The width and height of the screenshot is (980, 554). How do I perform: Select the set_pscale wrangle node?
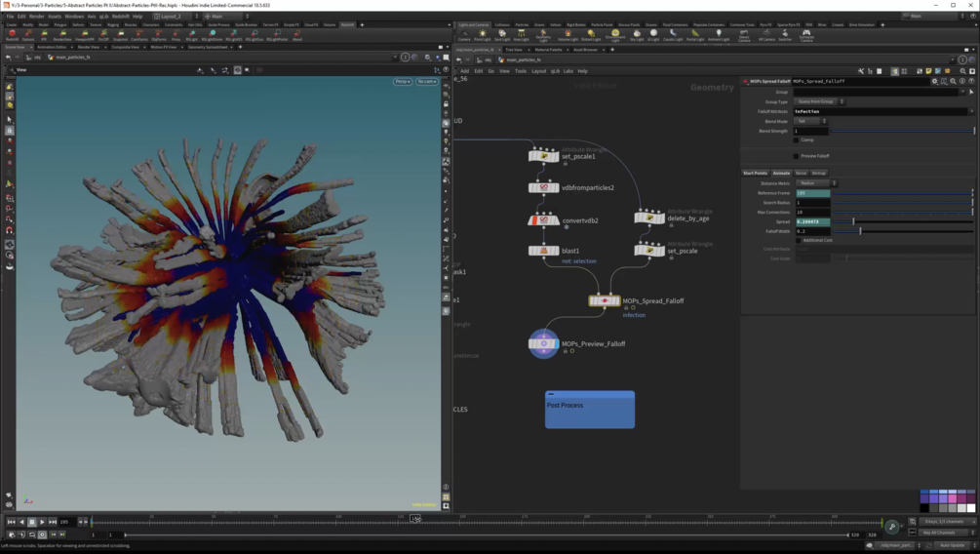(649, 250)
